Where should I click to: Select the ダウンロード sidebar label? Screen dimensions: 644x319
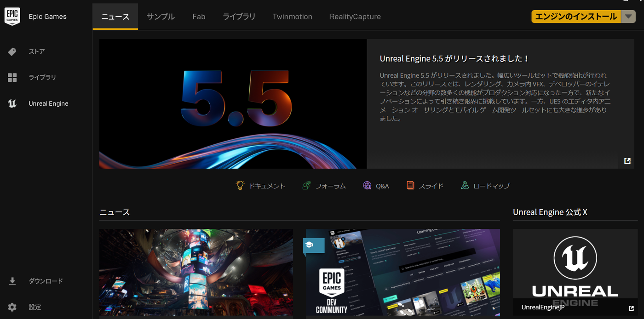tap(46, 281)
